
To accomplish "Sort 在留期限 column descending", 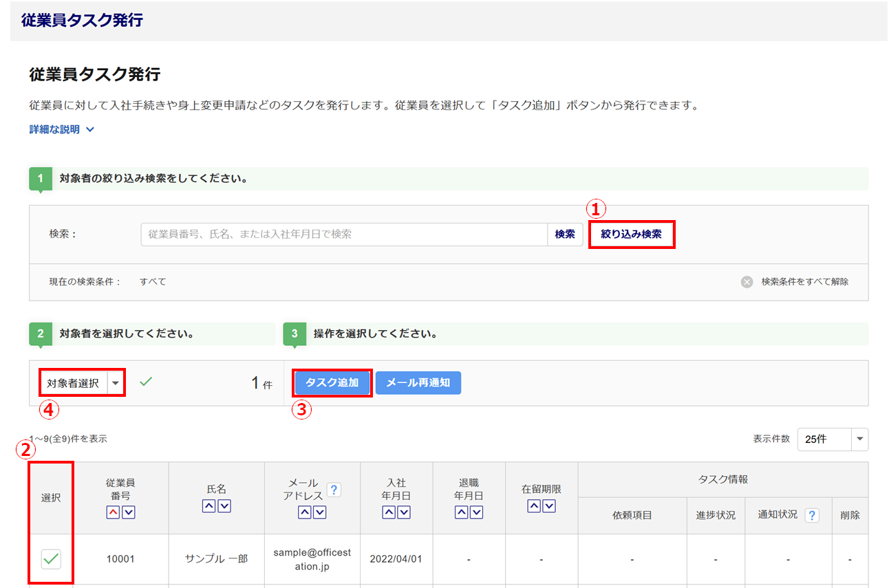I will point(549,506).
